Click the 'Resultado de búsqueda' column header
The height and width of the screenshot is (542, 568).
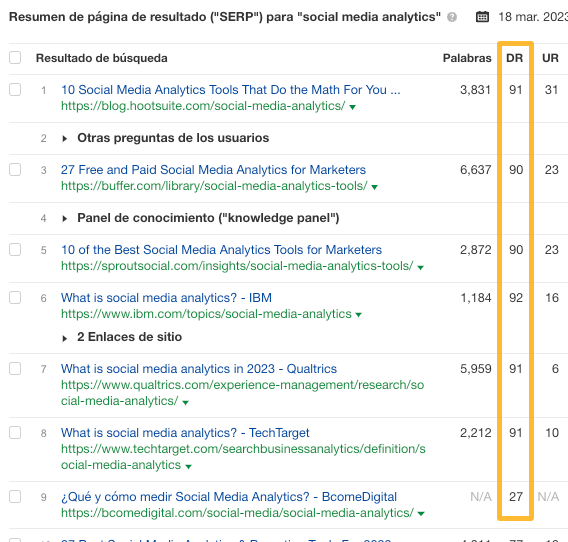[x=101, y=58]
